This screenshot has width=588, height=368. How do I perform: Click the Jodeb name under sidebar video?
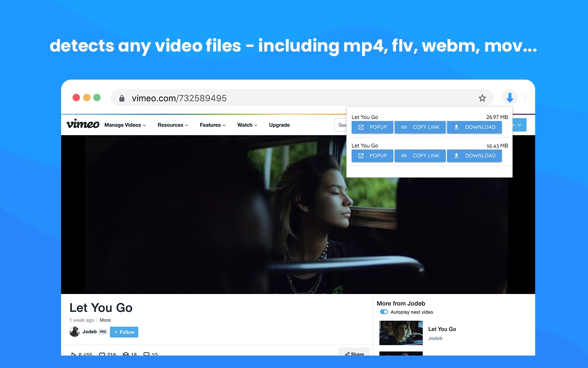tap(435, 338)
